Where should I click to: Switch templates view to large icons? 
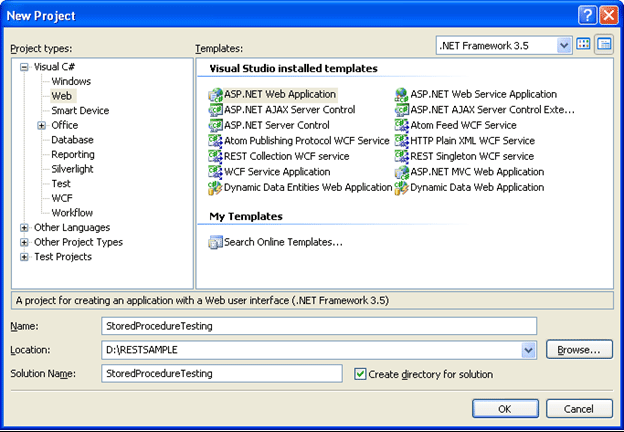click(x=583, y=44)
